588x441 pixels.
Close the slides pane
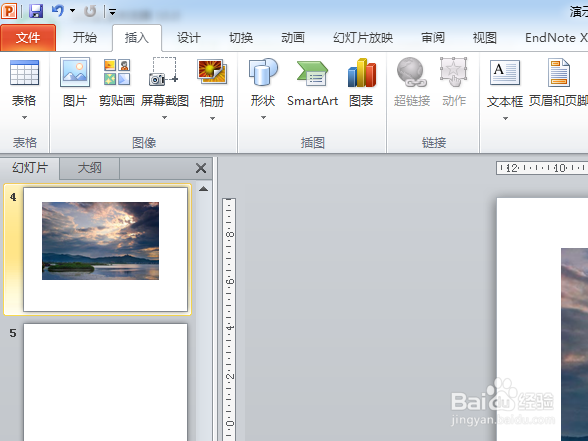pyautogui.click(x=201, y=168)
